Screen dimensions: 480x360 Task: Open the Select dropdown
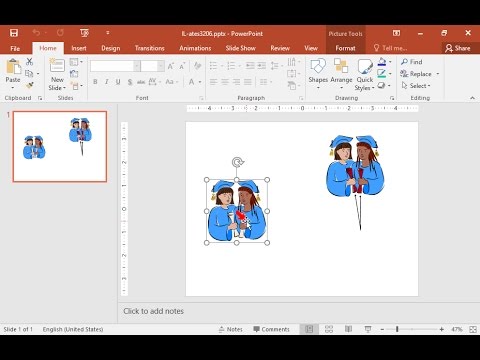click(x=416, y=86)
